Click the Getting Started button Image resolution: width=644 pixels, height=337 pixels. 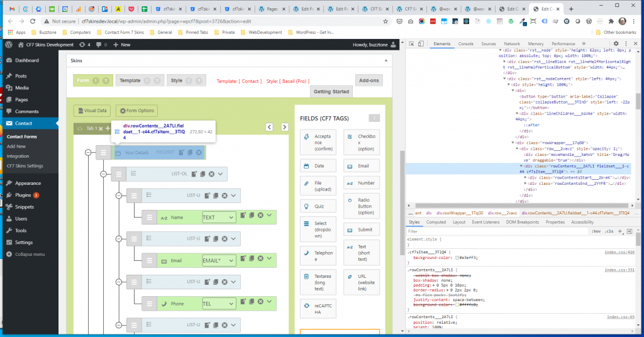[331, 92]
